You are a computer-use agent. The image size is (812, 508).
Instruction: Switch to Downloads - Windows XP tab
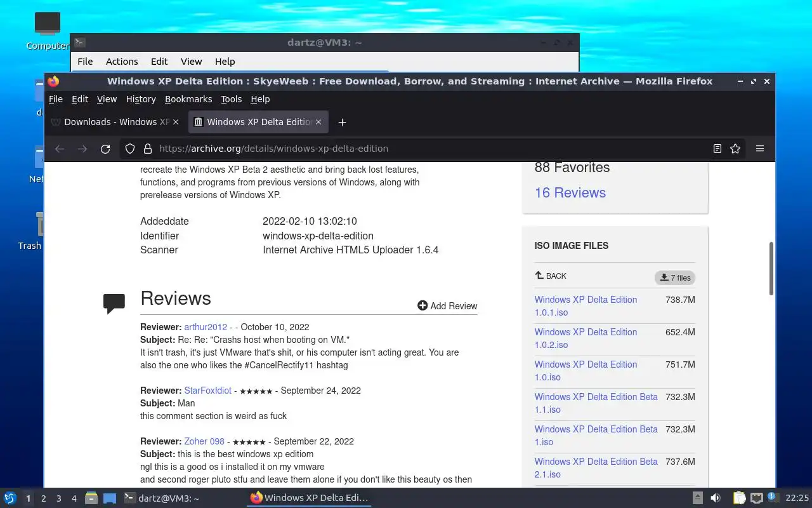click(115, 122)
